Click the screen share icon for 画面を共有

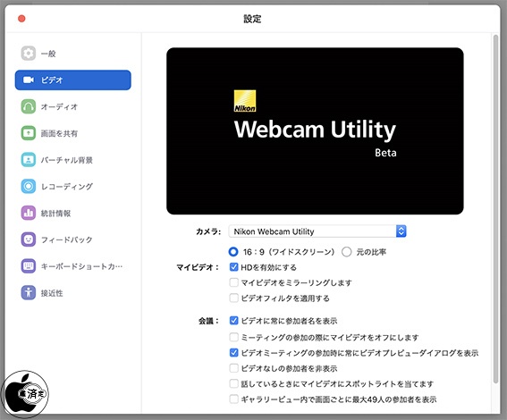point(29,133)
